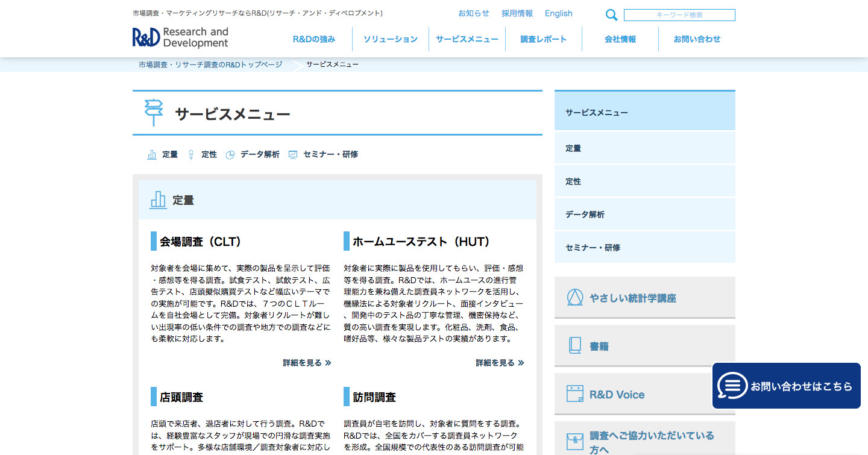Switch the site language to English

(x=558, y=13)
